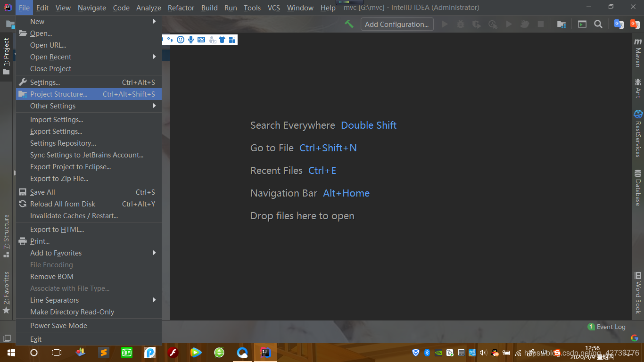Open the Ant tool window

coord(638,88)
